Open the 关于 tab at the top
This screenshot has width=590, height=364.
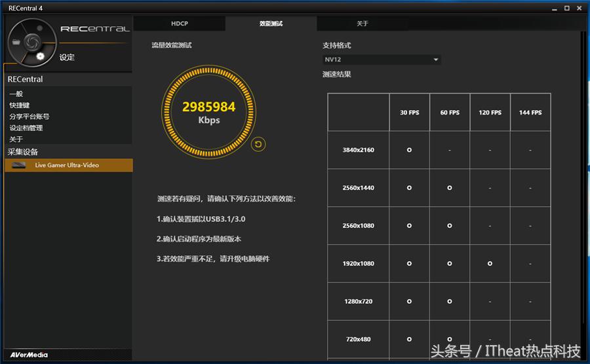tap(363, 24)
